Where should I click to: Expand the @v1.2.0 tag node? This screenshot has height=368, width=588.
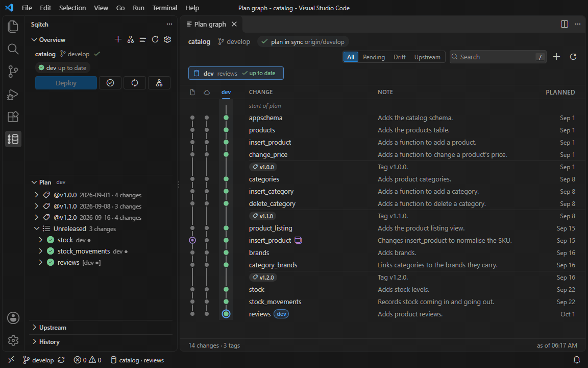click(36, 217)
